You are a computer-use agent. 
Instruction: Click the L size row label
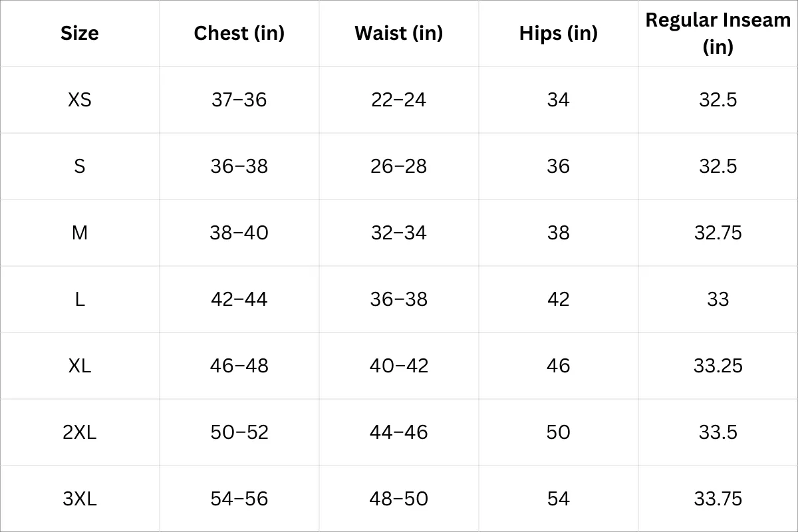click(x=80, y=299)
